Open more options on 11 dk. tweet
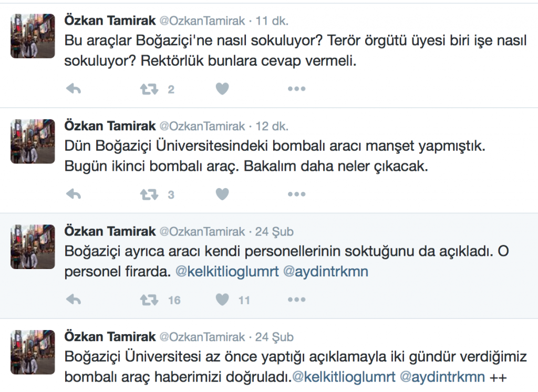This screenshot has width=538, height=392. point(296,89)
